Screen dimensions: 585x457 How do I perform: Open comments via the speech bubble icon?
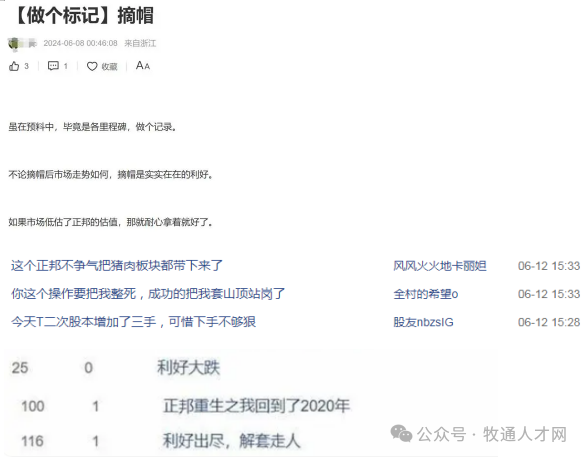tap(53, 66)
